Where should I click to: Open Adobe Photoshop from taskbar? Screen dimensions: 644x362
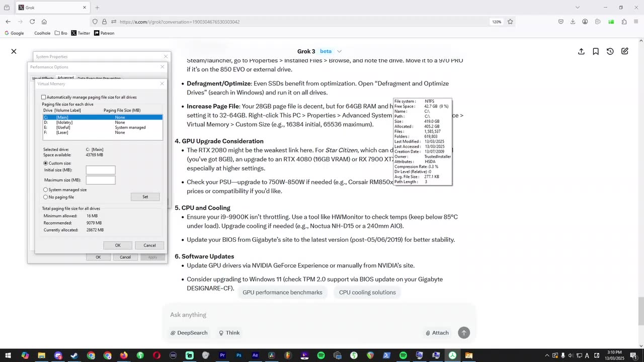[239, 355]
